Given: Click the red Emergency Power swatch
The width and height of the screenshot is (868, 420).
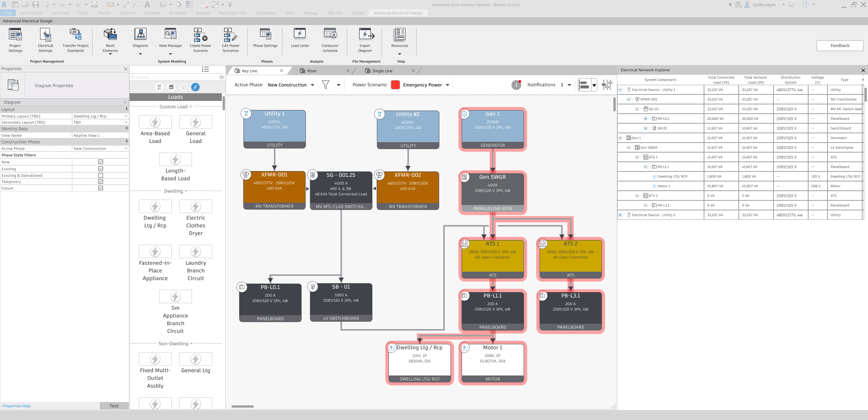Looking at the screenshot, I should 395,85.
